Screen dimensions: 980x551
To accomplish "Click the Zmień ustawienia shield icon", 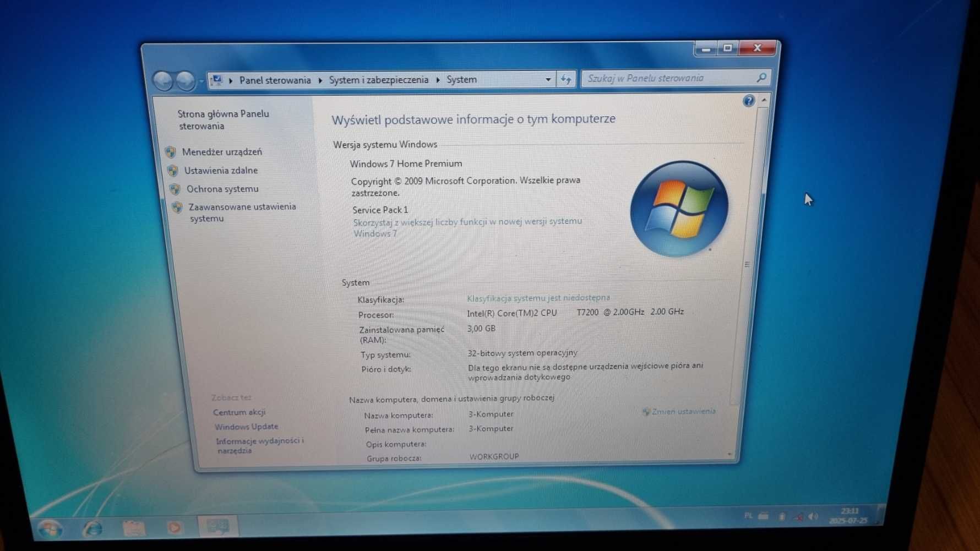I will [646, 412].
